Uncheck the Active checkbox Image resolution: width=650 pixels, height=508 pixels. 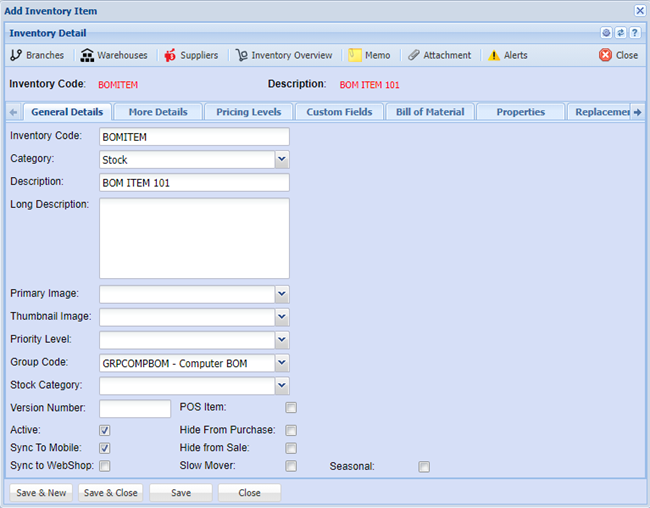(105, 430)
